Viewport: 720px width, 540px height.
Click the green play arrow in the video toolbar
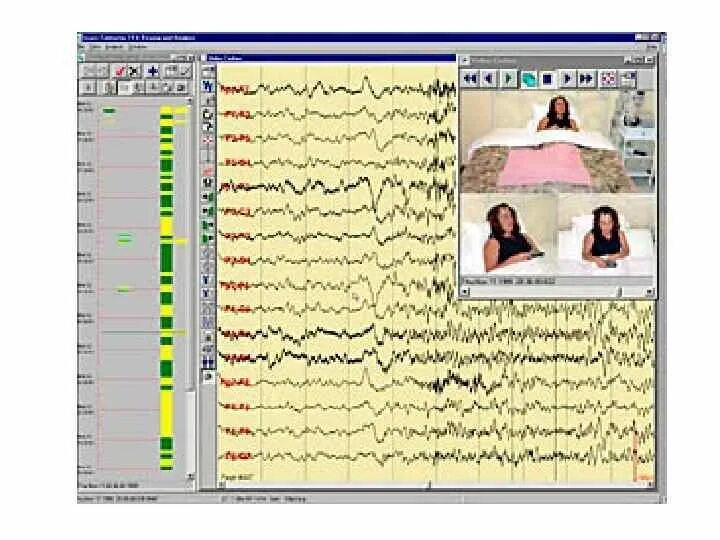(x=508, y=79)
